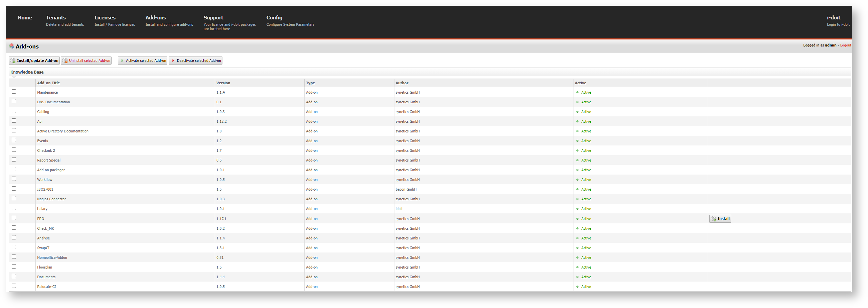868x308 pixels.
Task: Go to the Licenses menu
Action: (115, 21)
